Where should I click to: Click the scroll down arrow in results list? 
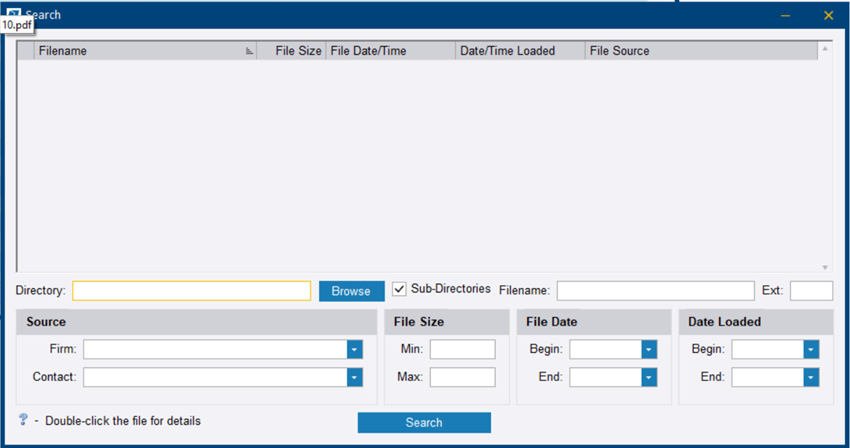825,267
